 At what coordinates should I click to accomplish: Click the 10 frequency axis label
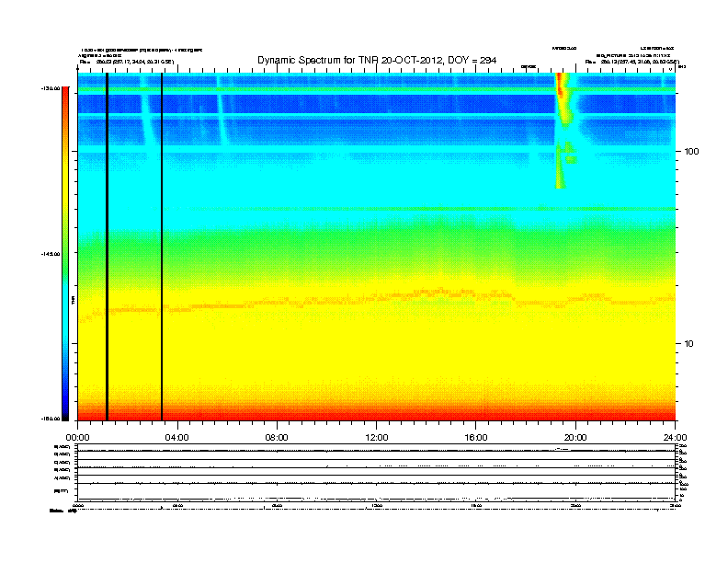[x=688, y=344]
